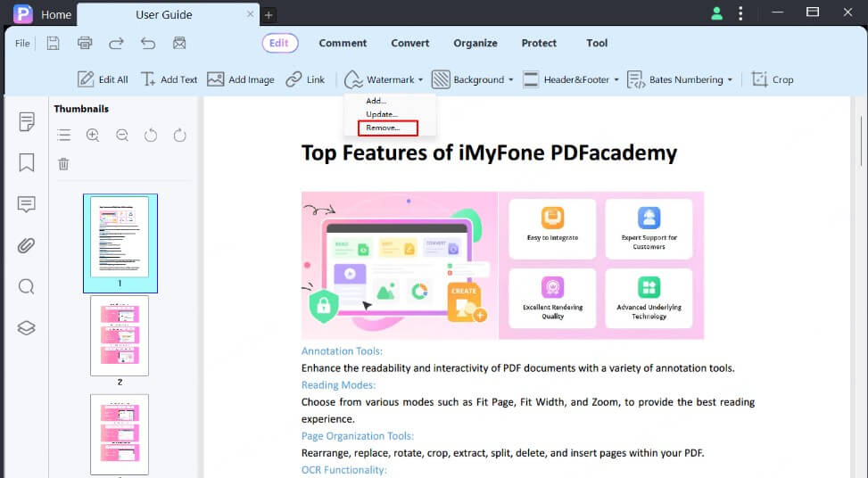Switch to the Convert tab
This screenshot has height=478, width=868.
tap(410, 43)
